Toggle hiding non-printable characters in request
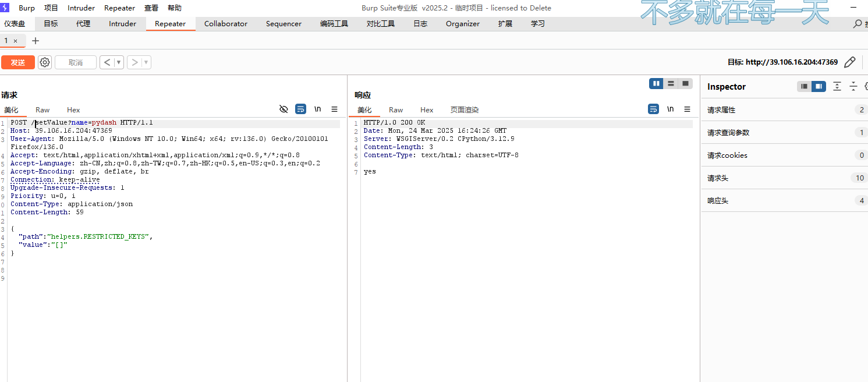868x382 pixels. (x=284, y=109)
